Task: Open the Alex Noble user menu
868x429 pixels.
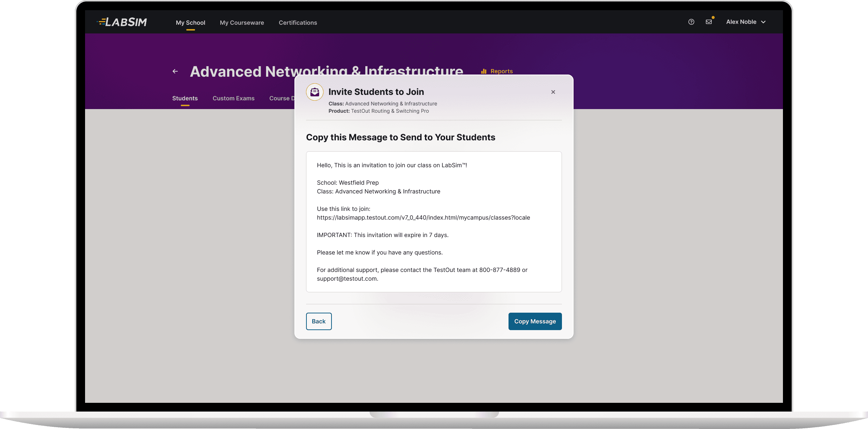Action: click(x=741, y=22)
